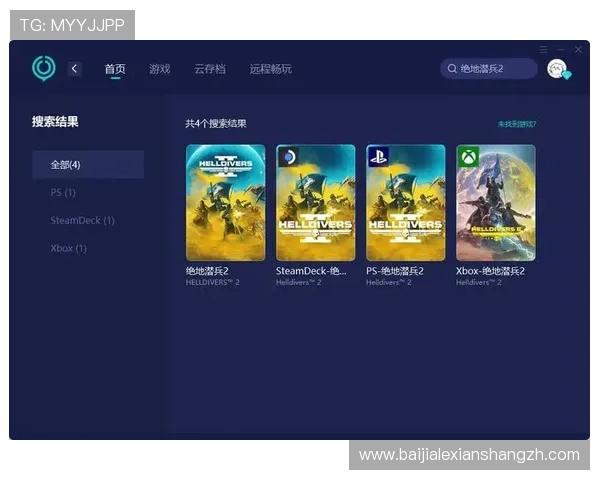Screen dimensions: 600x480
Task: Select the 全部(4) filter
Action: (88, 165)
